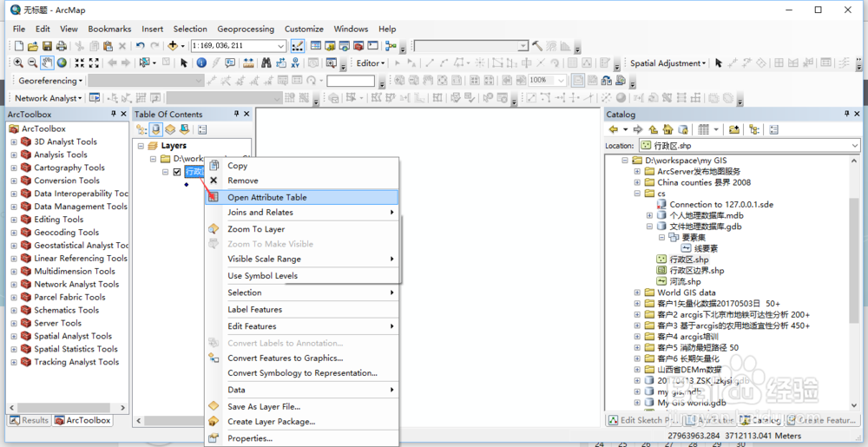Open the Georeferencing dropdown menu
The image size is (868, 447).
pyautogui.click(x=50, y=81)
